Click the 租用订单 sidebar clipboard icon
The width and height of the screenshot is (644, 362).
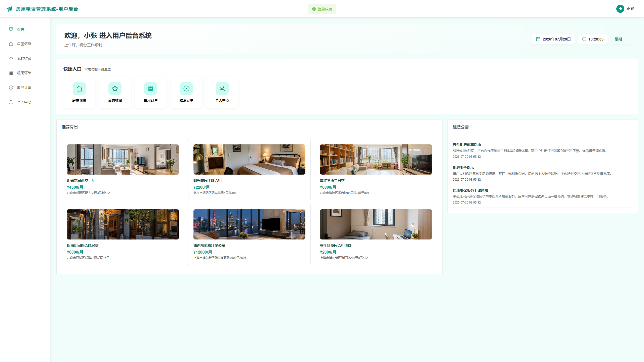tap(11, 73)
